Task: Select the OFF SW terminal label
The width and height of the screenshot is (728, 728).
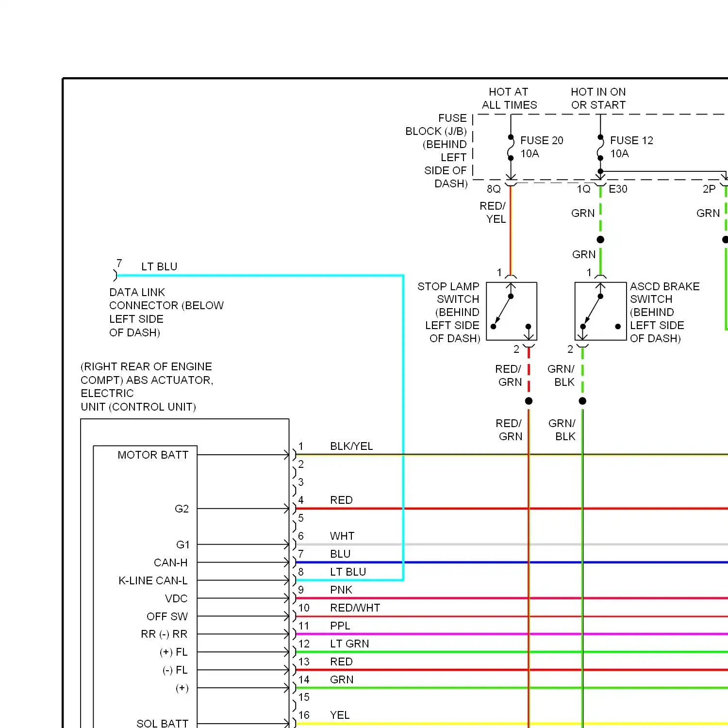Action: 167,617
